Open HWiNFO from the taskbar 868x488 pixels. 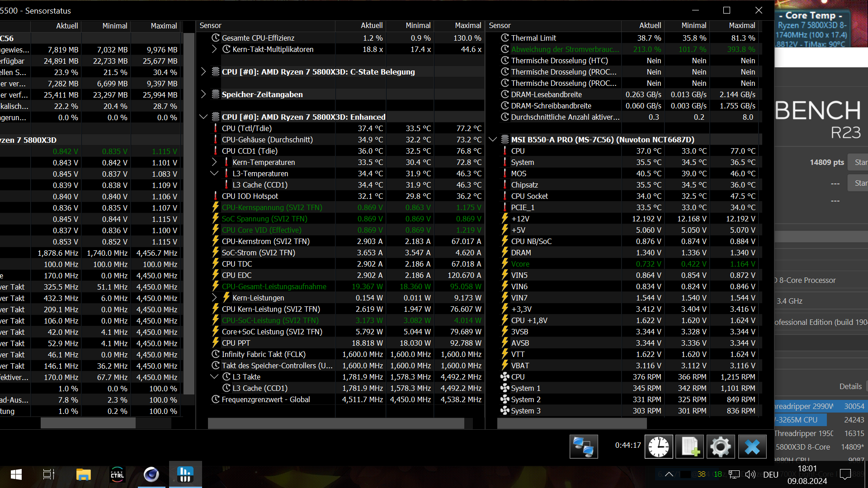click(185, 474)
